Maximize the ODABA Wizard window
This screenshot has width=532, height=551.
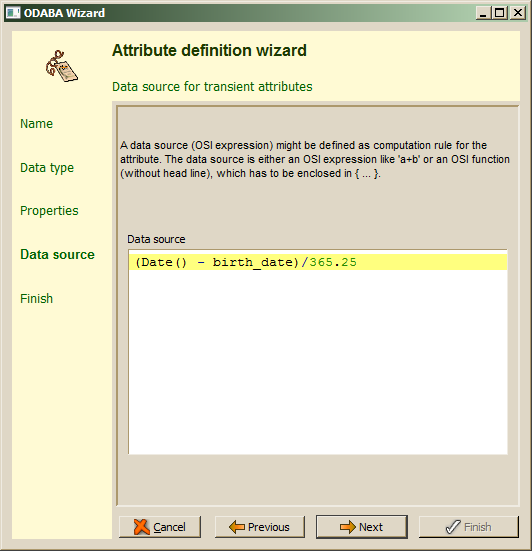(x=499, y=13)
